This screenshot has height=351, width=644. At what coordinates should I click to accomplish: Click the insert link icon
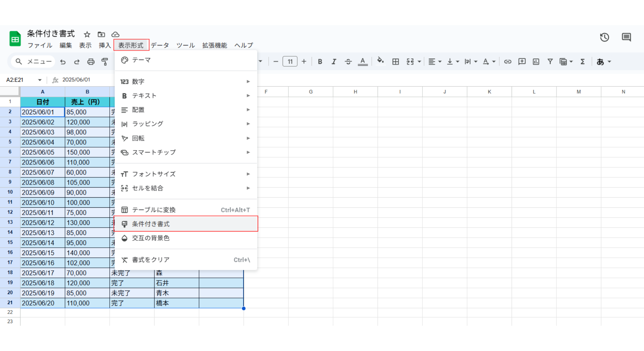click(x=507, y=61)
